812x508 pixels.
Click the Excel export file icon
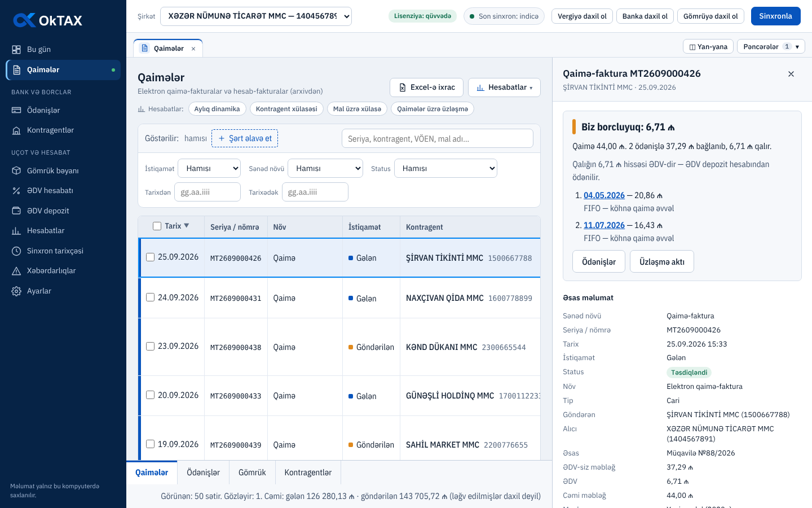(403, 87)
